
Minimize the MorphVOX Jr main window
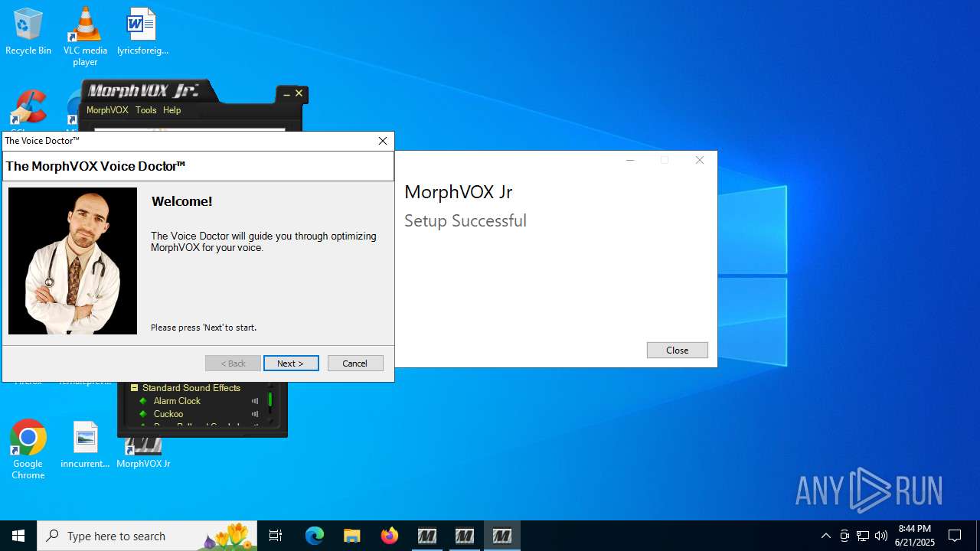click(286, 94)
